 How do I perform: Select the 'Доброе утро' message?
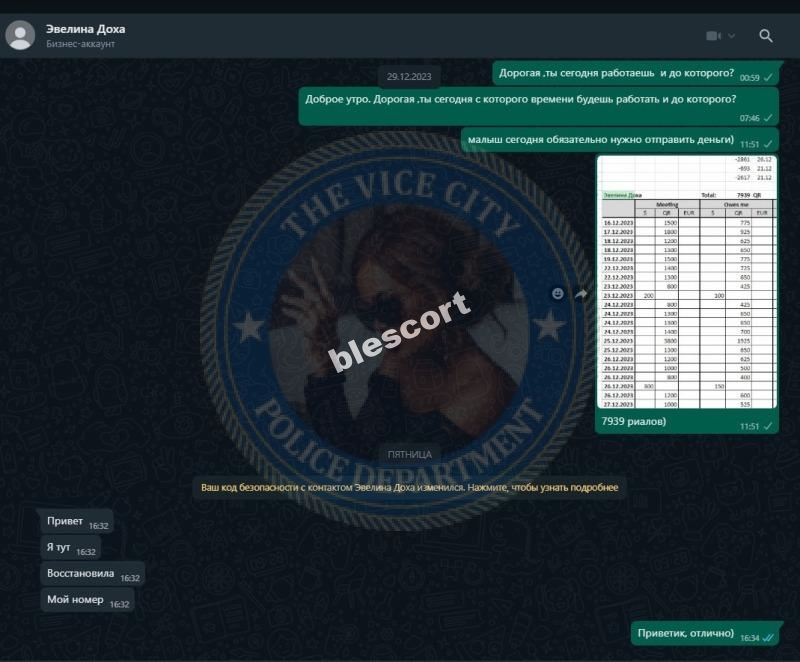pyautogui.click(x=538, y=106)
